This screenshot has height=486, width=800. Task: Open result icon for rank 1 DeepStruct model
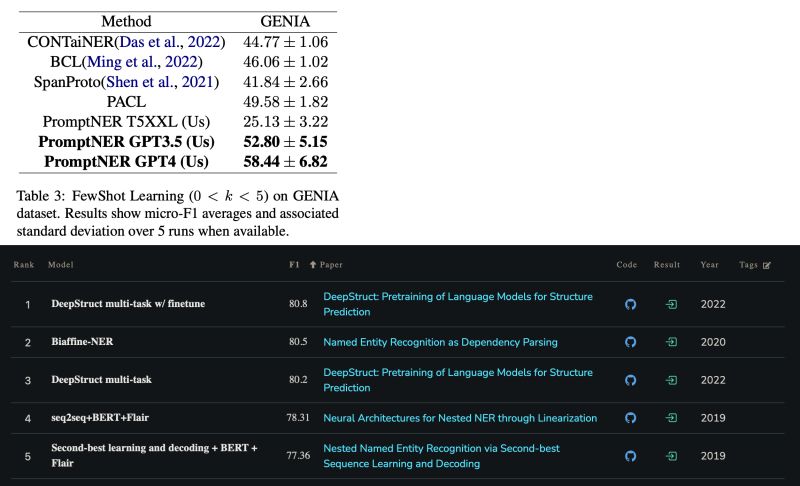point(672,304)
